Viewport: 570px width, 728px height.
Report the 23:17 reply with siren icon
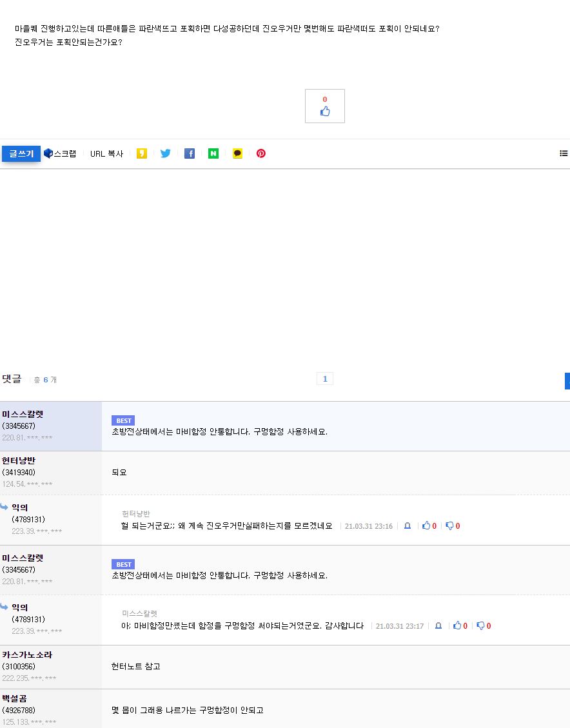point(438,626)
